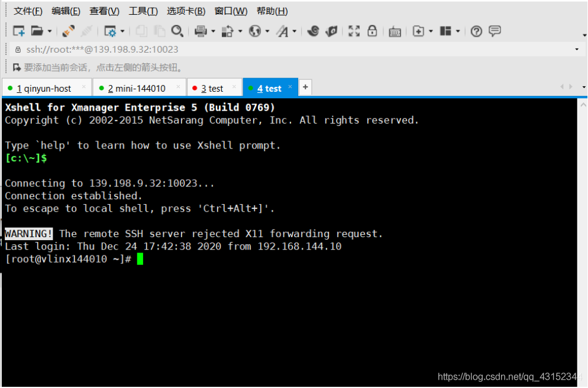The height and width of the screenshot is (388, 588).
Task: Close the 3 test tab
Action: click(234, 86)
